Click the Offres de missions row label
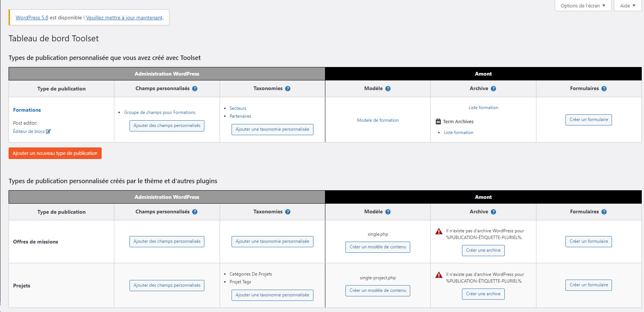Image resolution: width=644 pixels, height=312 pixels. [x=36, y=242]
